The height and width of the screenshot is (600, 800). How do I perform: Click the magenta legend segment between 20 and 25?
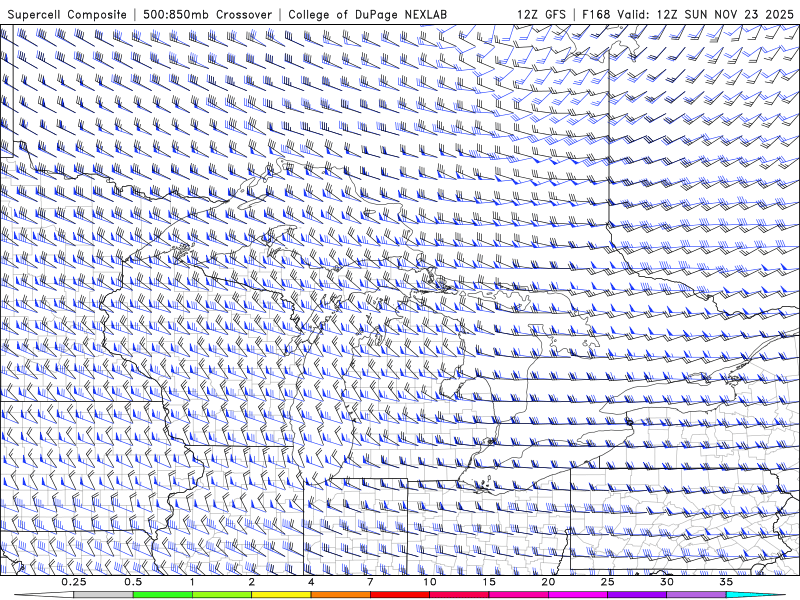click(578, 595)
